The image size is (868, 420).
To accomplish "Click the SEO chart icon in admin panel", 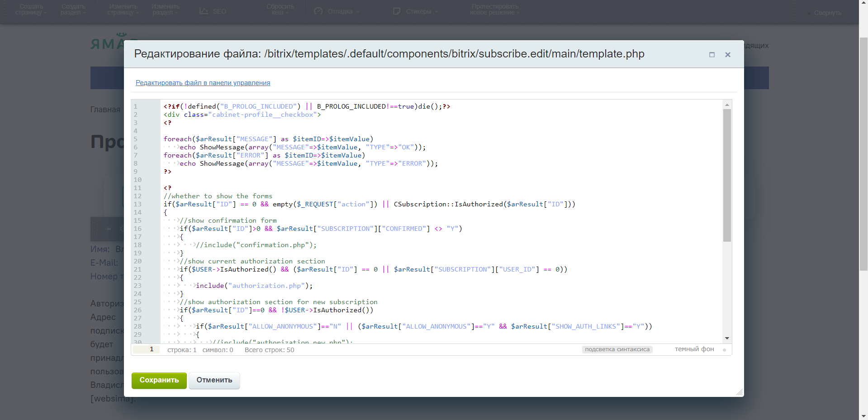I will (x=204, y=11).
